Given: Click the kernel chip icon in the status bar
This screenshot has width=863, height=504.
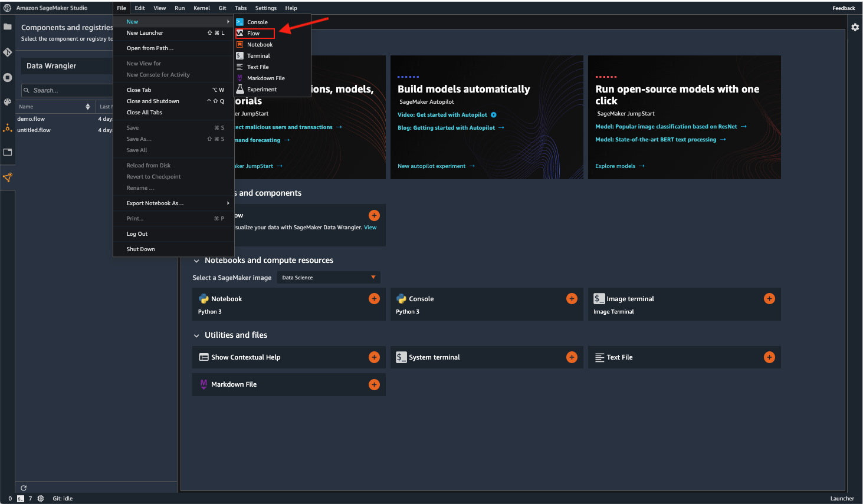Looking at the screenshot, I should pyautogui.click(x=41, y=499).
